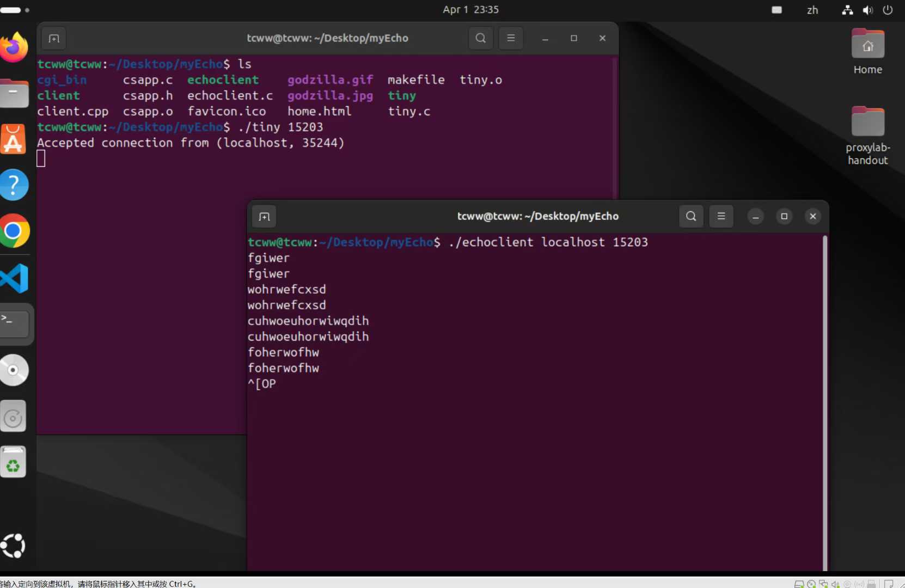The image size is (905, 588).
Task: Minimize the front echoclient terminal
Action: point(755,216)
